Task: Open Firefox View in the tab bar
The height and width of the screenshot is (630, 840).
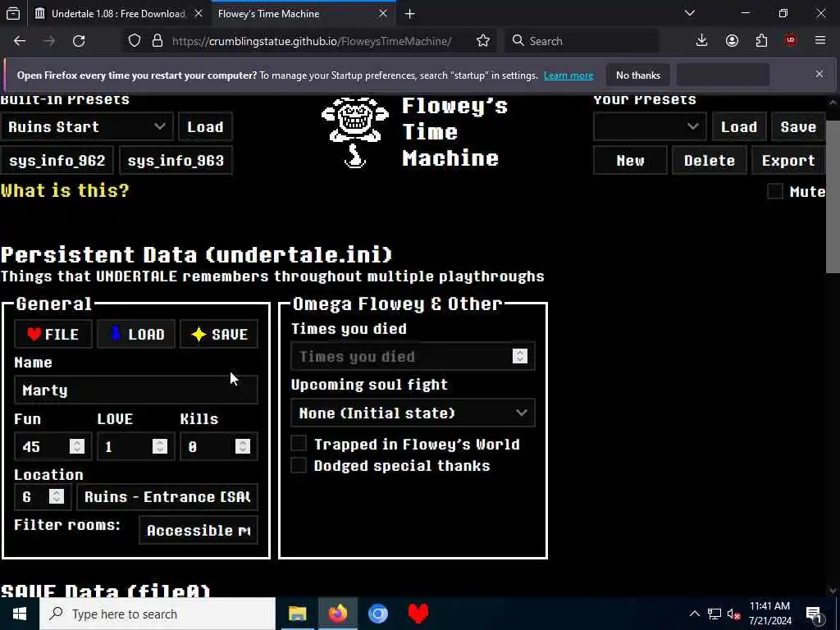Action: (x=13, y=14)
